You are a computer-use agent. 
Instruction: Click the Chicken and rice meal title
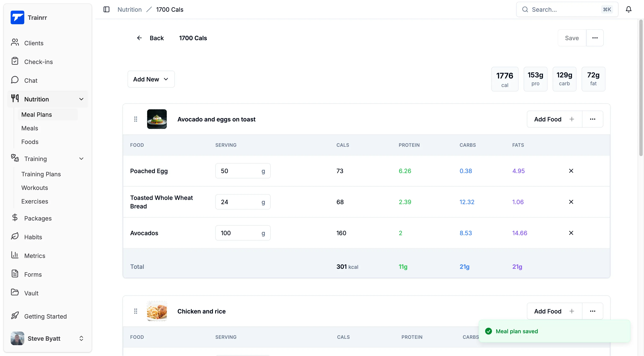pos(201,311)
